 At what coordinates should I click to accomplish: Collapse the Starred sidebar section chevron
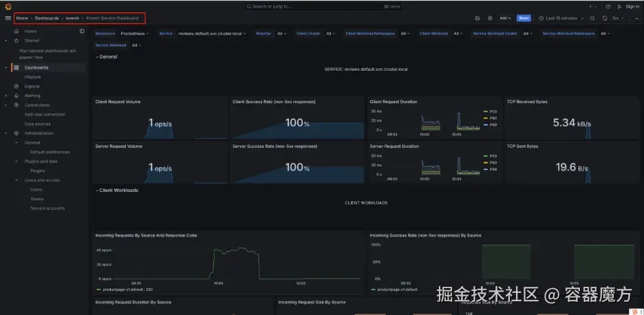[6, 41]
